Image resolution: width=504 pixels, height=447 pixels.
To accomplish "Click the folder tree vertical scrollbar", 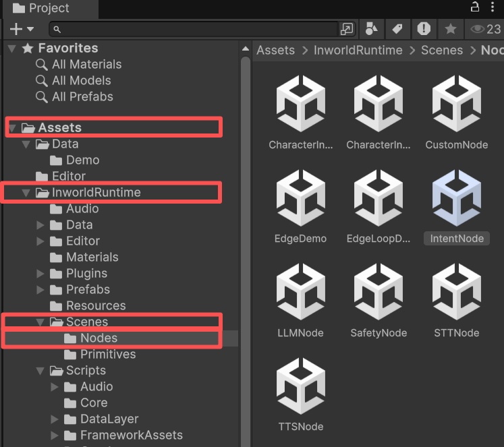I will click(x=246, y=251).
